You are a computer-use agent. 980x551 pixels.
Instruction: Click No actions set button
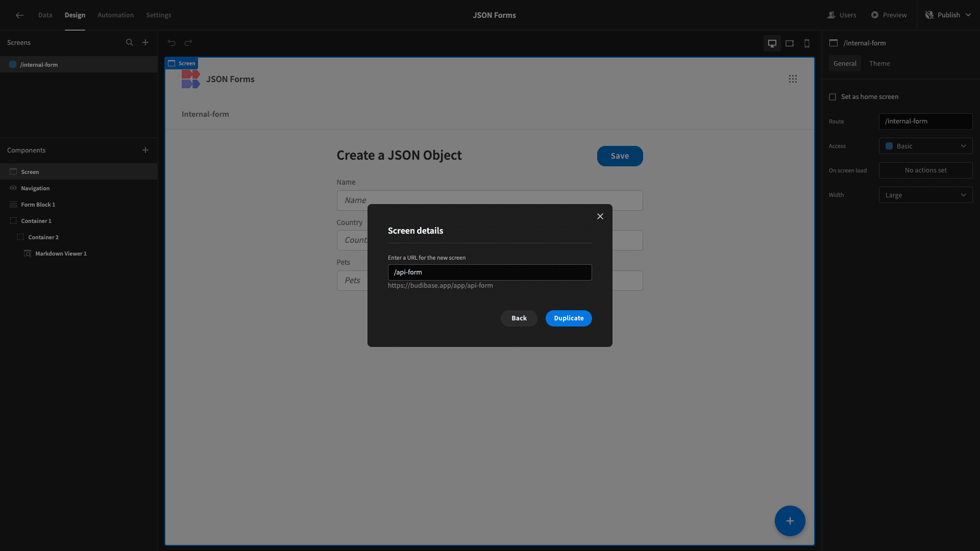click(x=926, y=170)
